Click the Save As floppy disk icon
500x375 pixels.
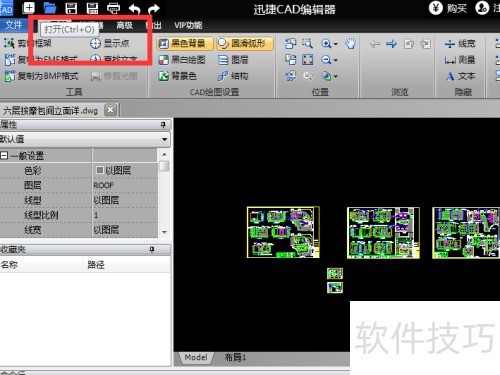(x=92, y=8)
